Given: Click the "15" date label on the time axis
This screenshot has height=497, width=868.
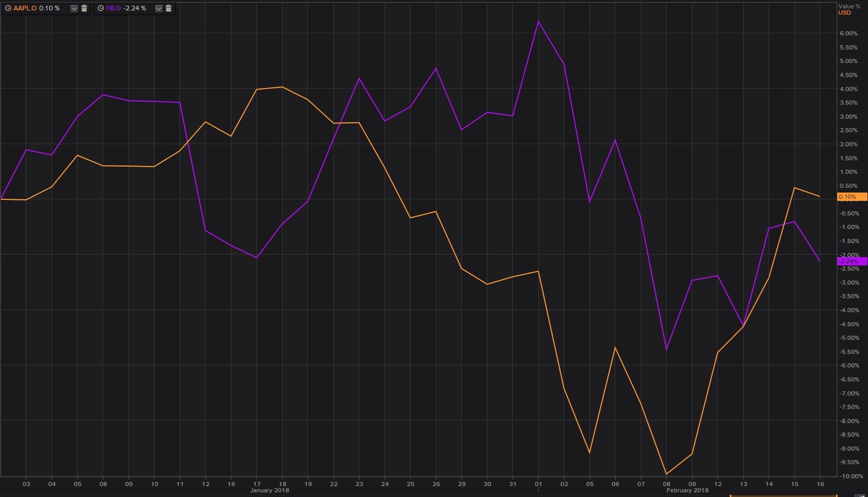Looking at the screenshot, I should [x=795, y=484].
